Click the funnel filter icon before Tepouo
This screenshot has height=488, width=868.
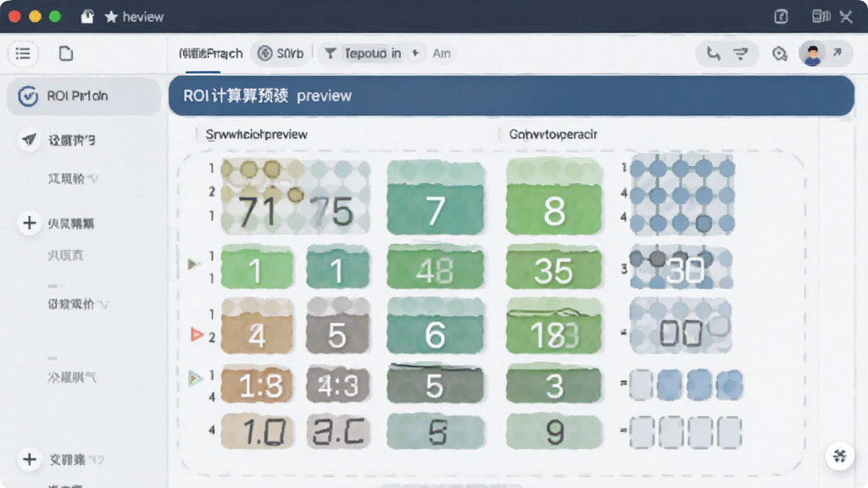pos(331,53)
